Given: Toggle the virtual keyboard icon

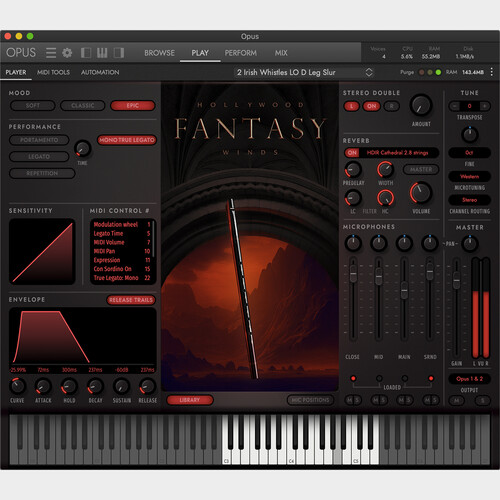Looking at the screenshot, I should [x=102, y=53].
